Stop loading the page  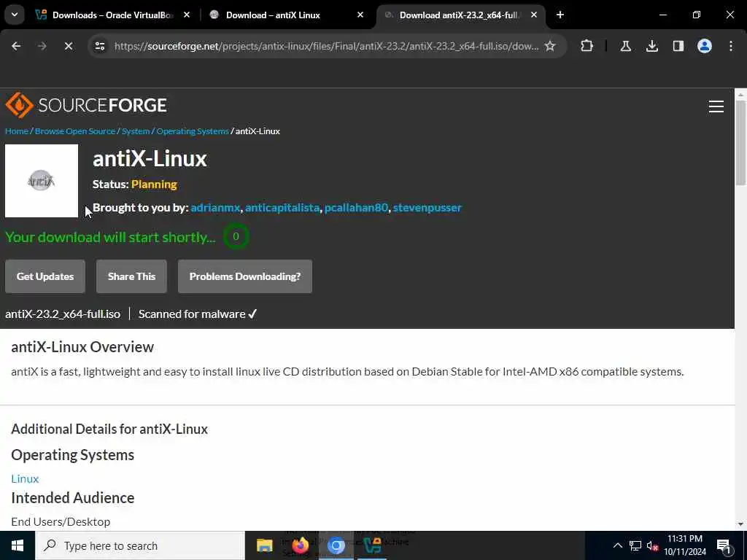pos(68,46)
